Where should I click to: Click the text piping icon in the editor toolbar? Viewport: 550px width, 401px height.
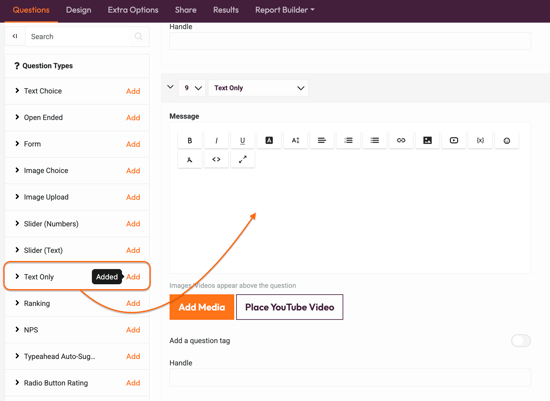coord(190,160)
